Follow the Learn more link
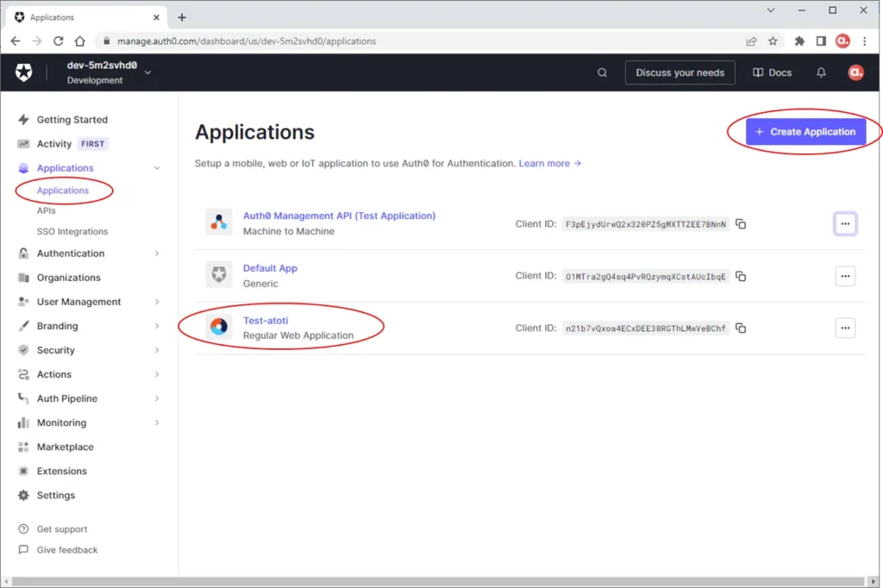883x588 pixels. 549,163
